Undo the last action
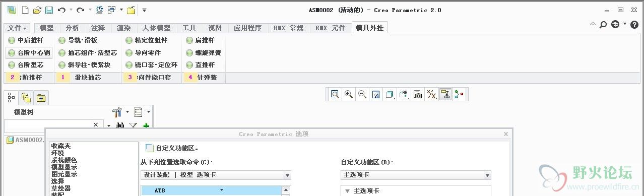 (61, 10)
